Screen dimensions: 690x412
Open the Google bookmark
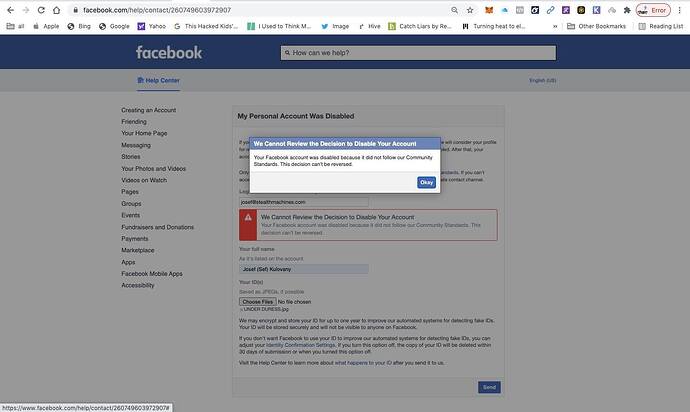pos(114,26)
